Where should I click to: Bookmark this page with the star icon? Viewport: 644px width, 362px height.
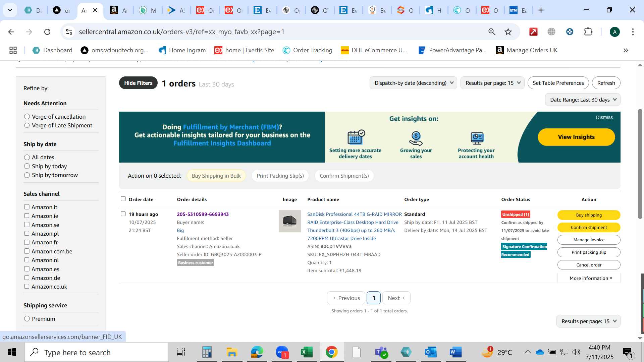[x=508, y=32]
